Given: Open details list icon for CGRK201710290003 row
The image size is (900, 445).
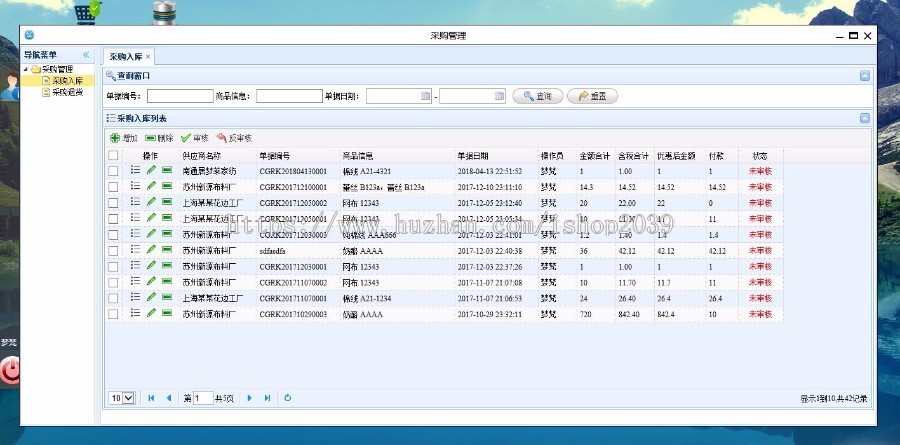Looking at the screenshot, I should tap(135, 313).
